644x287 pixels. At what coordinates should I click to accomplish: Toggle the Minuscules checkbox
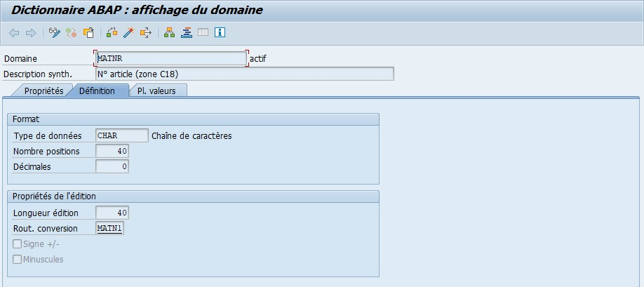pyautogui.click(x=18, y=260)
